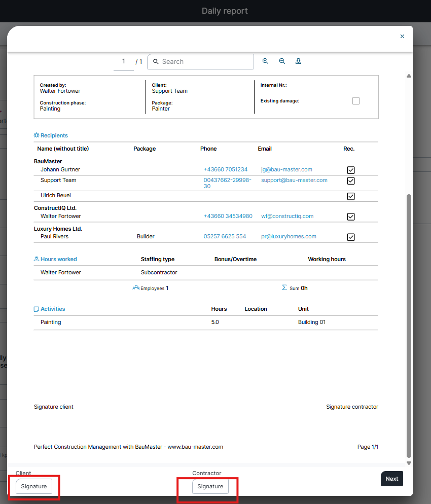Select the 5.0 hours value
The width and height of the screenshot is (431, 504).
point(215,322)
